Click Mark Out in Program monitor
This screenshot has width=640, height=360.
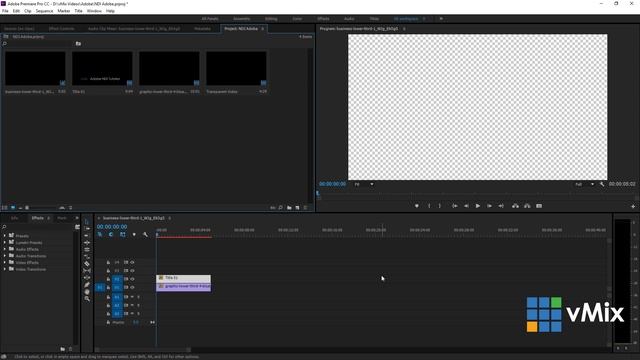[x=440, y=206]
